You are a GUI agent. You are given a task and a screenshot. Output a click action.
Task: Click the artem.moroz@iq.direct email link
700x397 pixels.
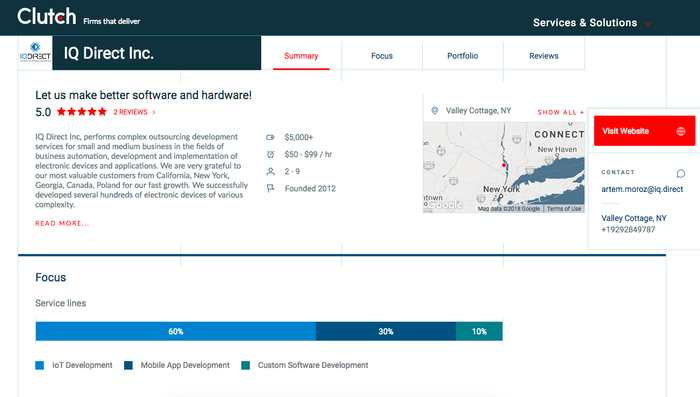click(642, 189)
